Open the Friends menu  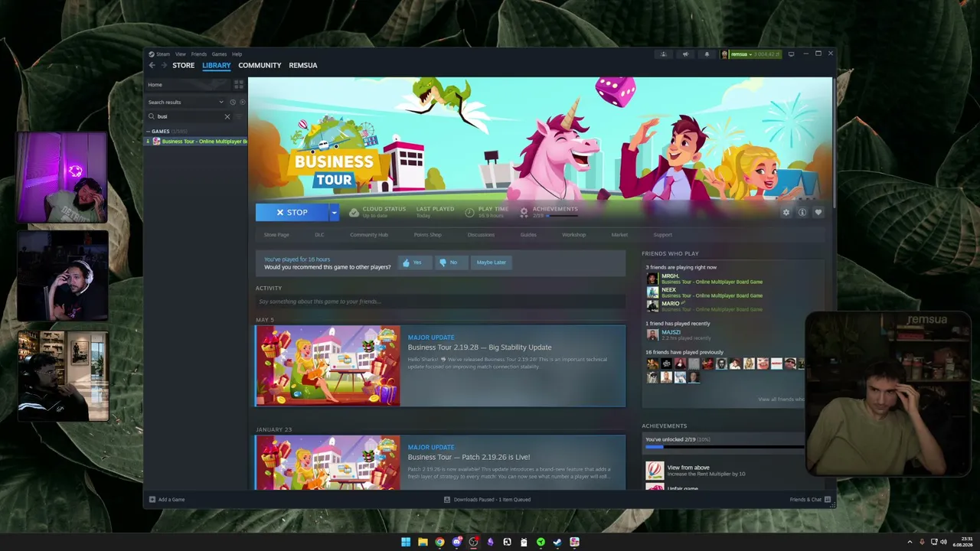pos(199,54)
